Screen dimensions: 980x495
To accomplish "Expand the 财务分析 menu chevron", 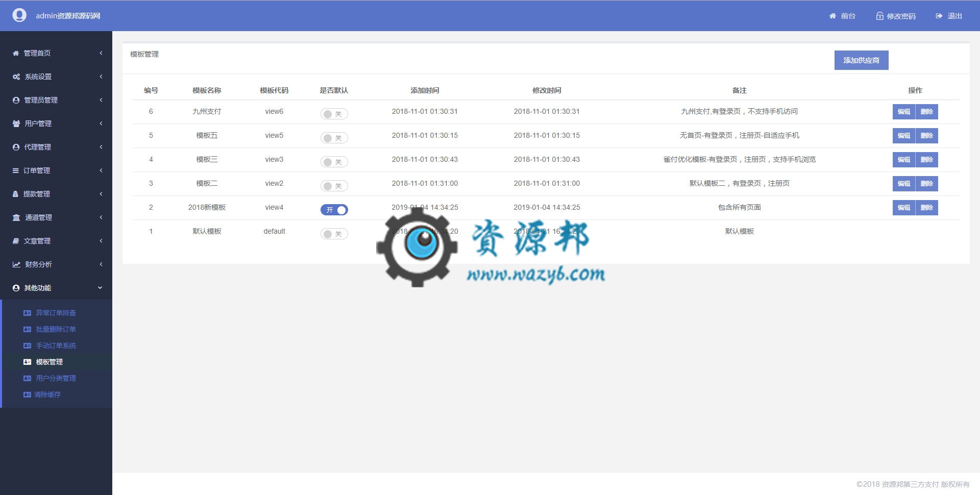I will (x=101, y=264).
